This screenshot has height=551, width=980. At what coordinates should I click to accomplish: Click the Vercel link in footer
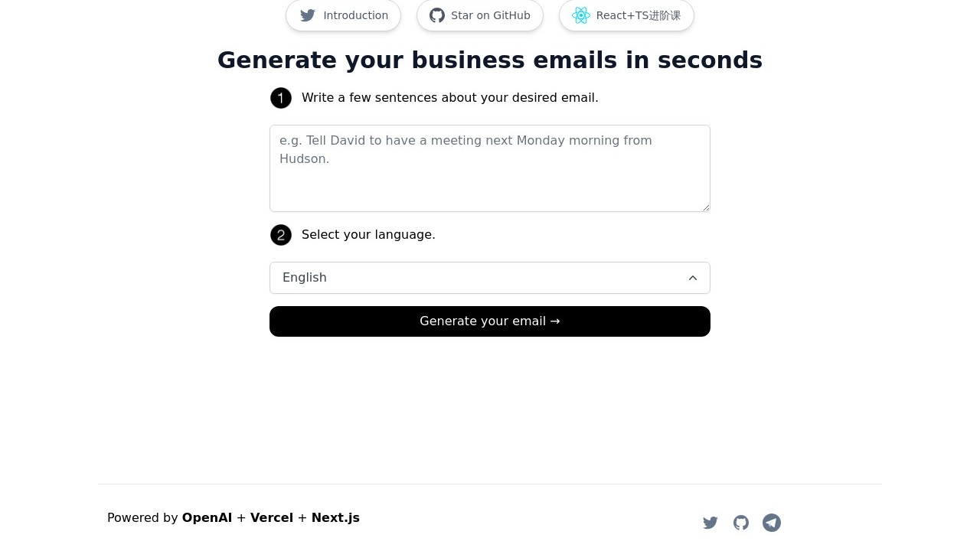[272, 518]
